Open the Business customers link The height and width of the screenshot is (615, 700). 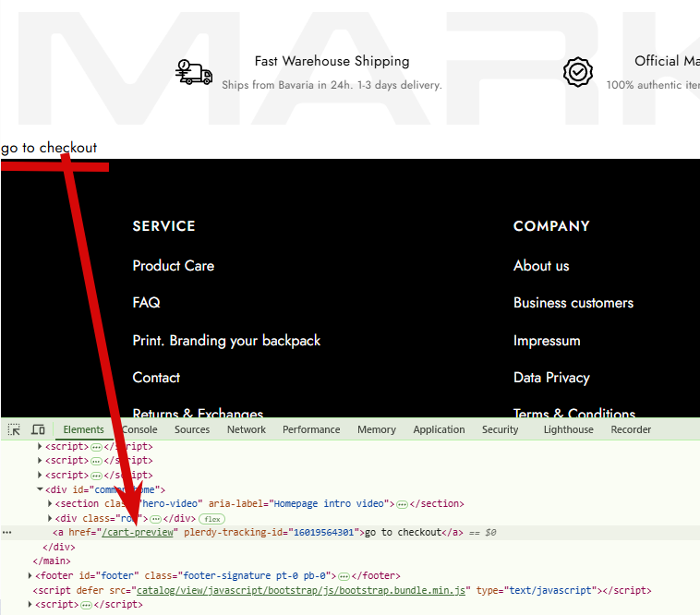573,303
